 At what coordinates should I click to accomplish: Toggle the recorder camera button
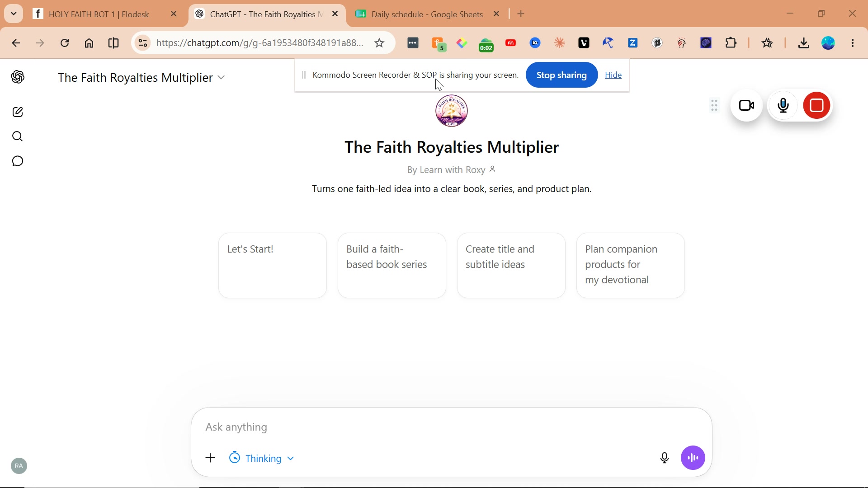pos(747,106)
